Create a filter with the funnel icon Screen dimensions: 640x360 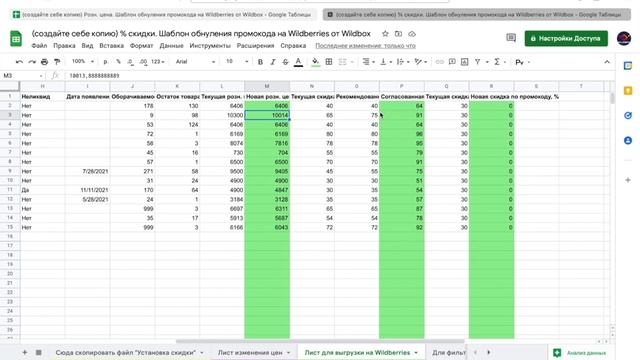(477, 62)
